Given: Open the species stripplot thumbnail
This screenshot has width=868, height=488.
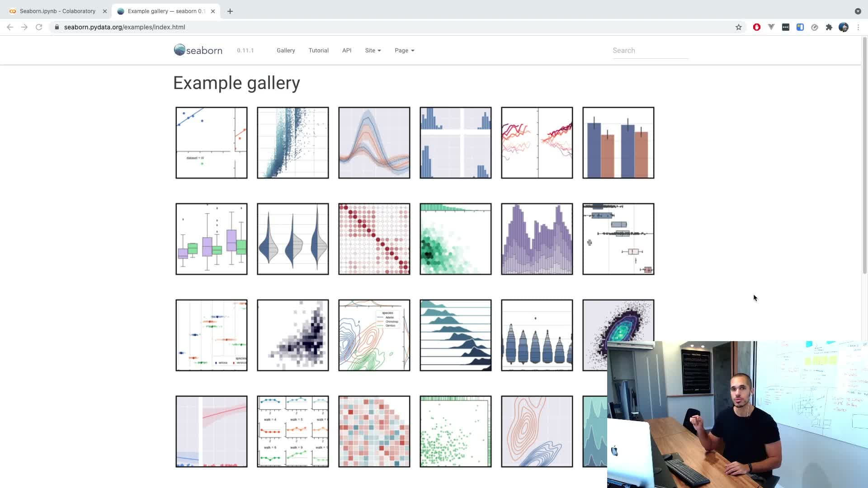Looking at the screenshot, I should (212, 335).
